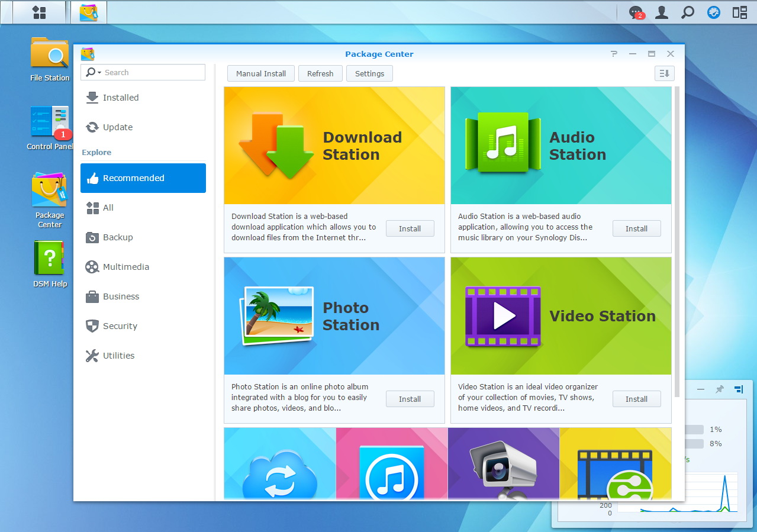
Task: Open the user Options person icon
Action: [662, 12]
